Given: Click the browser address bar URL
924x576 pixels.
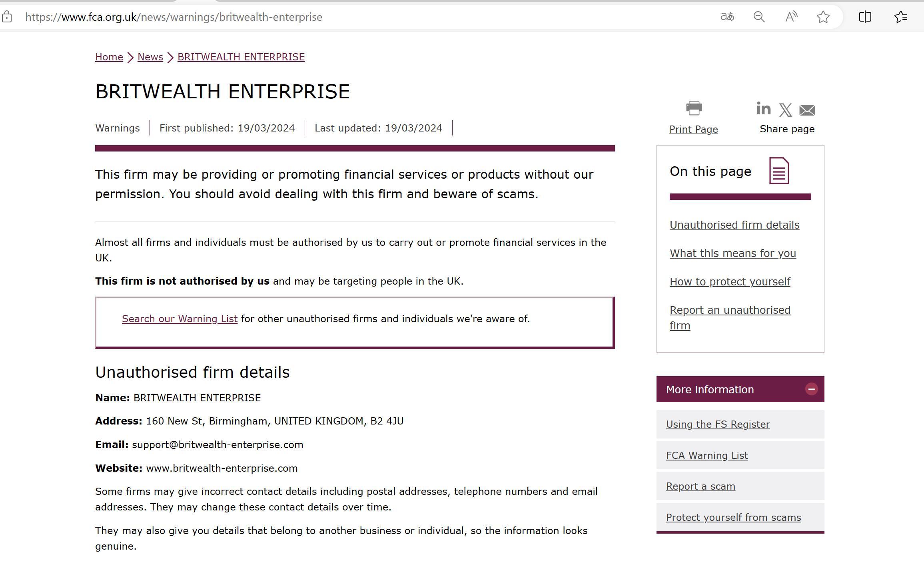Looking at the screenshot, I should pyautogui.click(x=174, y=17).
